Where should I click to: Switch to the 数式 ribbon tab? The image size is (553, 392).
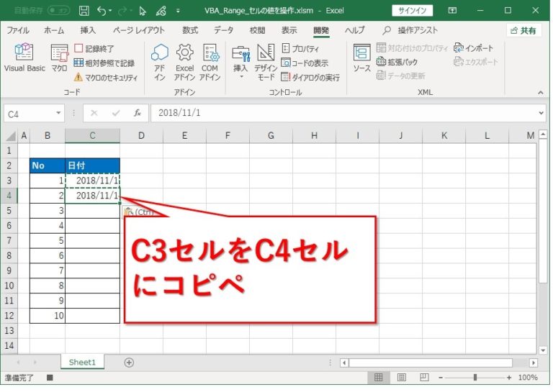[190, 30]
